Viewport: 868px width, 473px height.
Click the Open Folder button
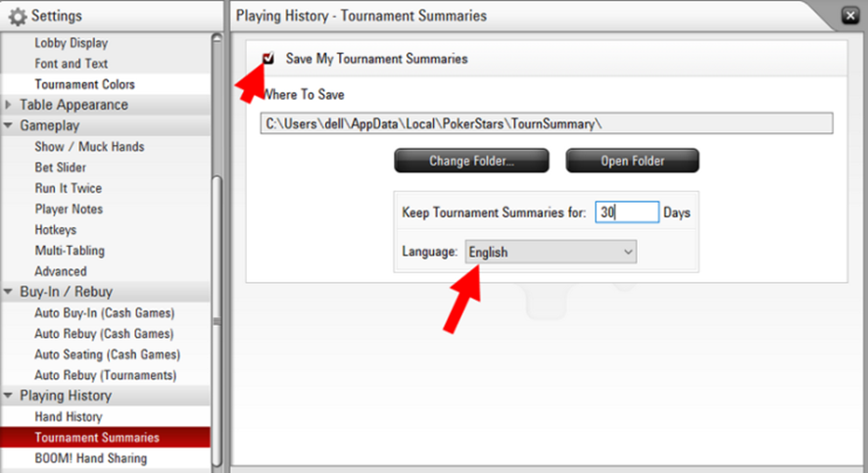pos(632,161)
